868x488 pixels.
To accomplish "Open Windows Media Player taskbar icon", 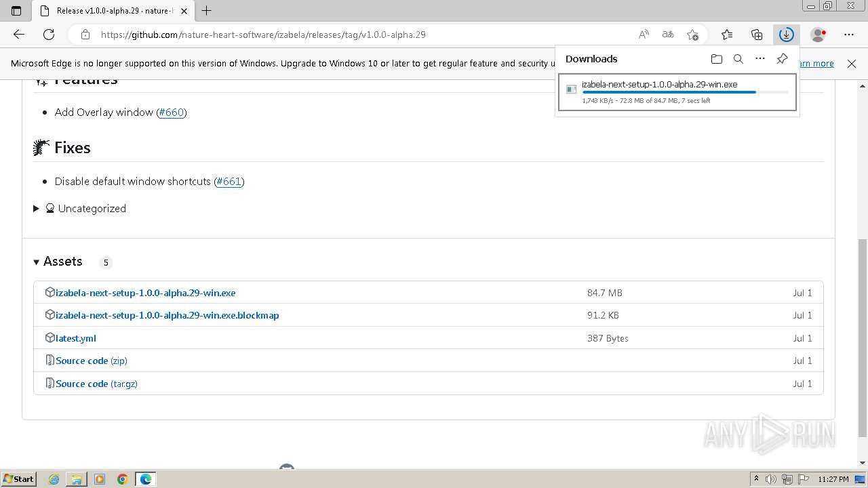I will [100, 479].
